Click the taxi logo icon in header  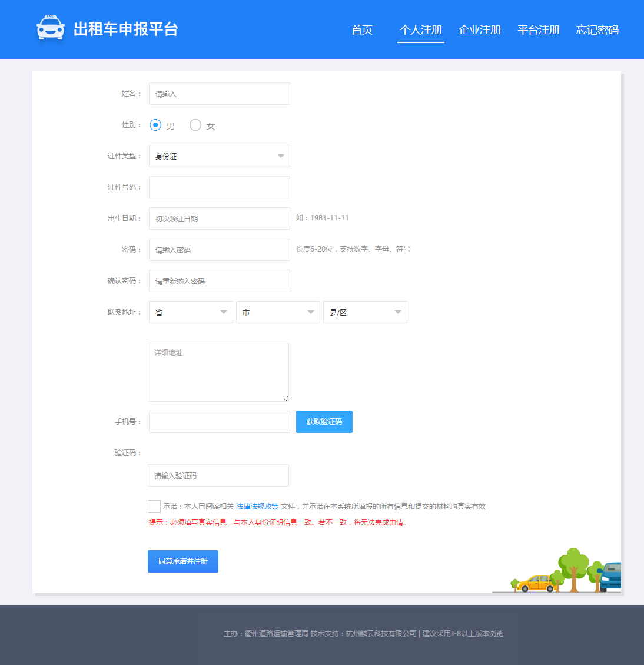pos(51,28)
